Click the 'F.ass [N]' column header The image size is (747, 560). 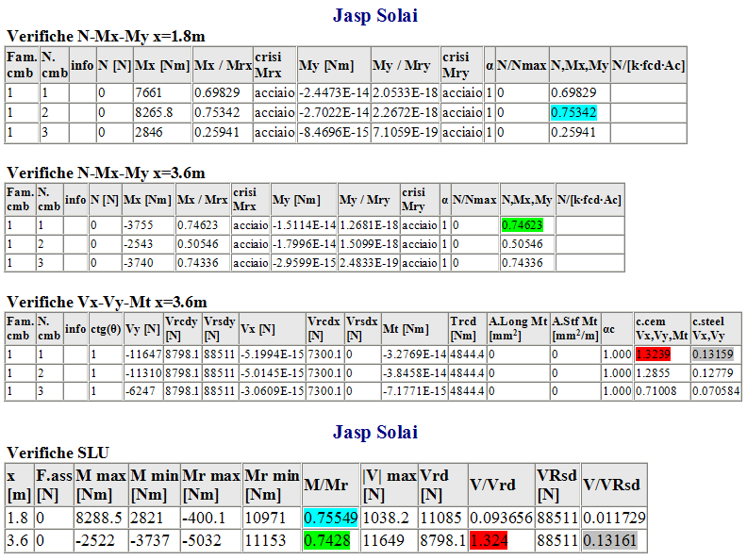[x=54, y=486]
